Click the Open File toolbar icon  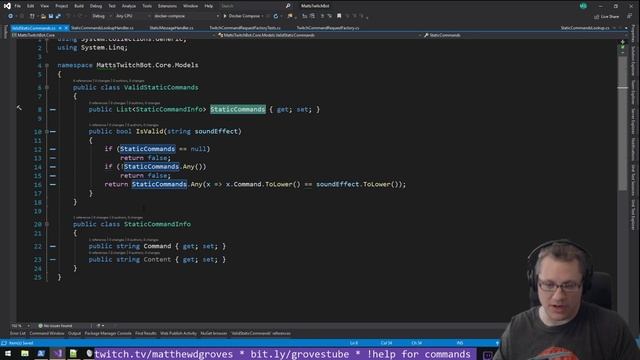point(43,16)
